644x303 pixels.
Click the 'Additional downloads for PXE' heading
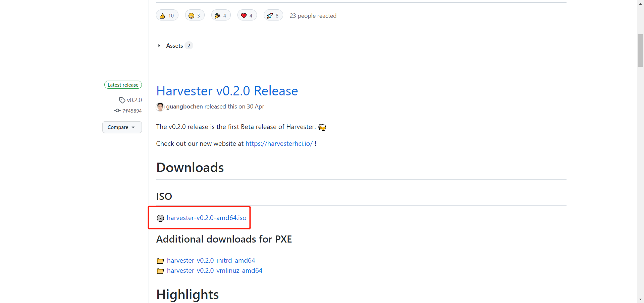point(224,239)
